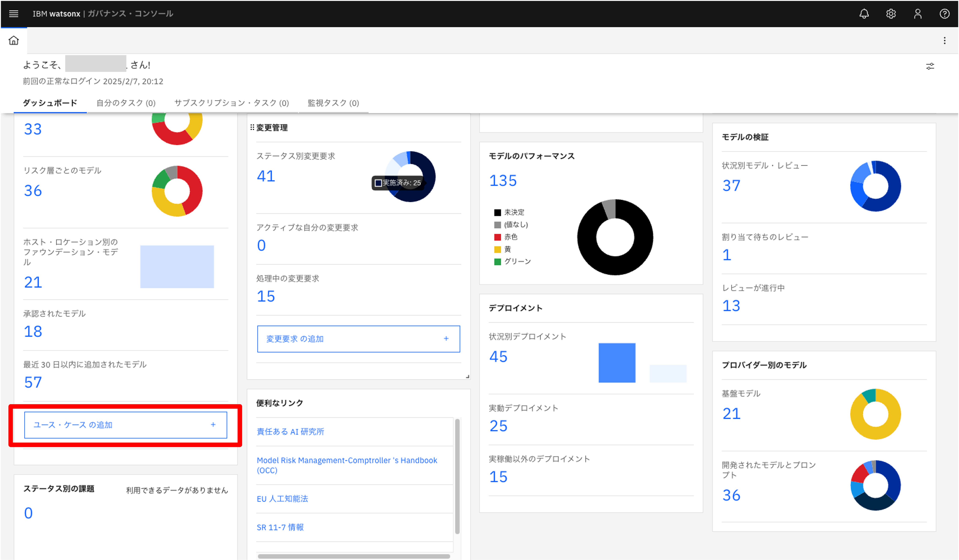Click the notifications bell icon

point(864,14)
